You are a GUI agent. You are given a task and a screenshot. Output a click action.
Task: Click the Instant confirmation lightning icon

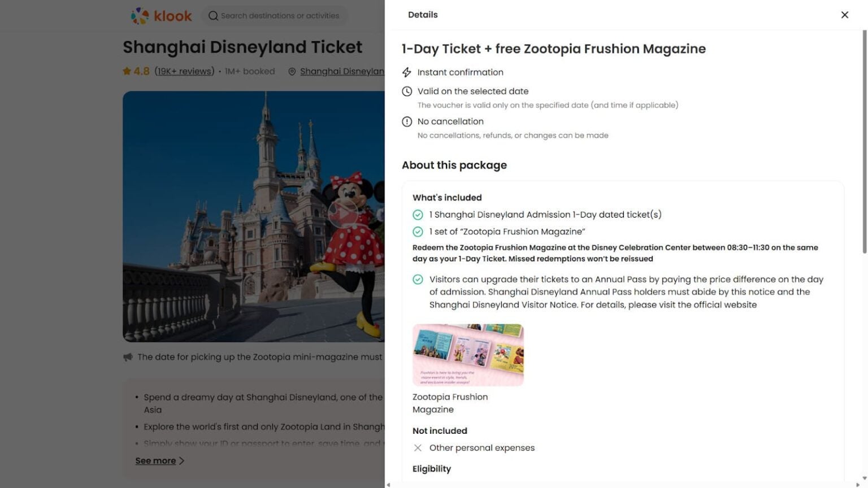click(x=407, y=72)
